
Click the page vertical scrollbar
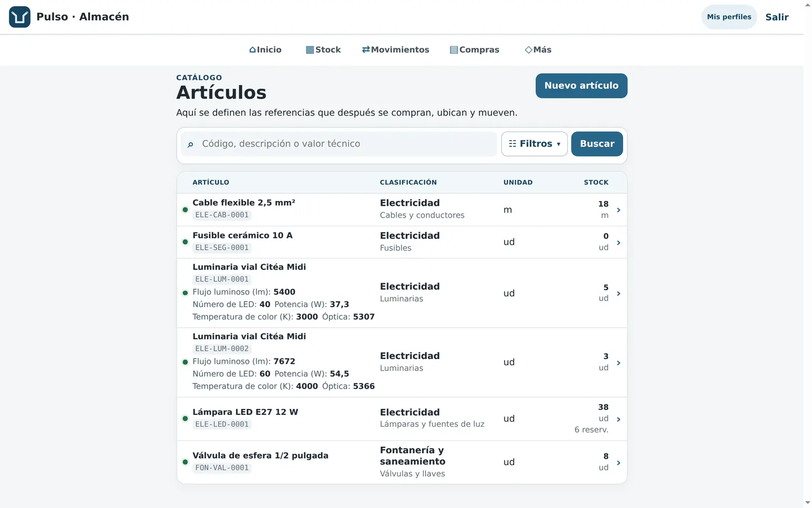pyautogui.click(x=808, y=254)
